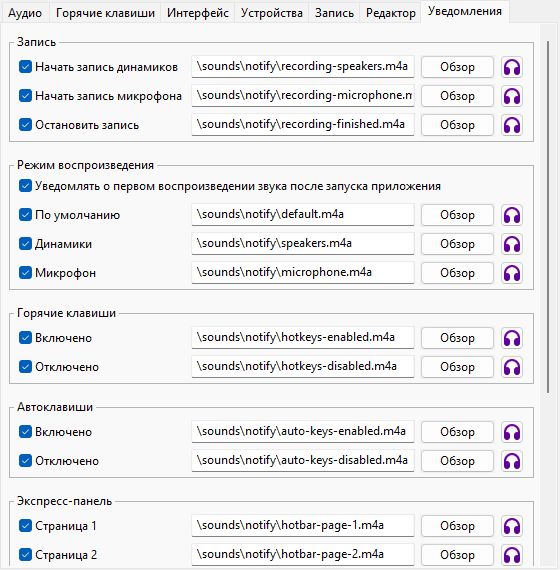Uncheck the Начать запись динамиков checkbox
Screen dimensions: 560x570
(x=25, y=67)
